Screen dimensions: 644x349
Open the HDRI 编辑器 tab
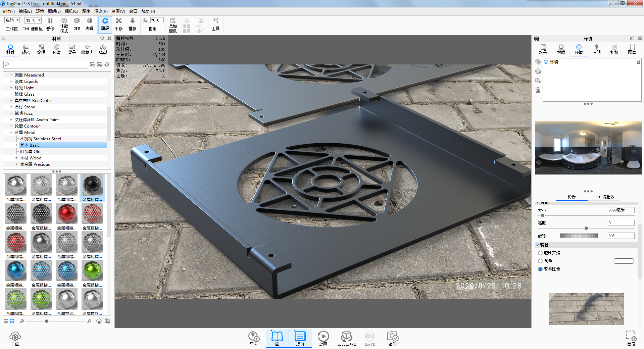point(603,197)
